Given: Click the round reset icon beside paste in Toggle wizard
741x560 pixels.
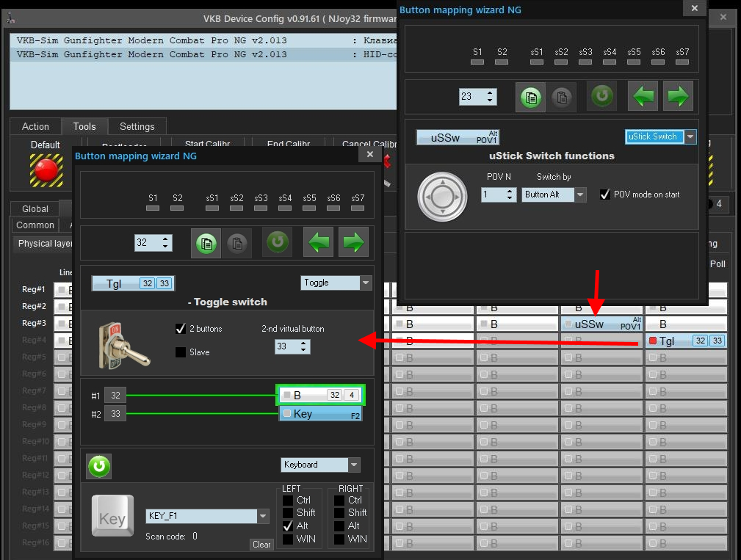Looking at the screenshot, I should [278, 242].
